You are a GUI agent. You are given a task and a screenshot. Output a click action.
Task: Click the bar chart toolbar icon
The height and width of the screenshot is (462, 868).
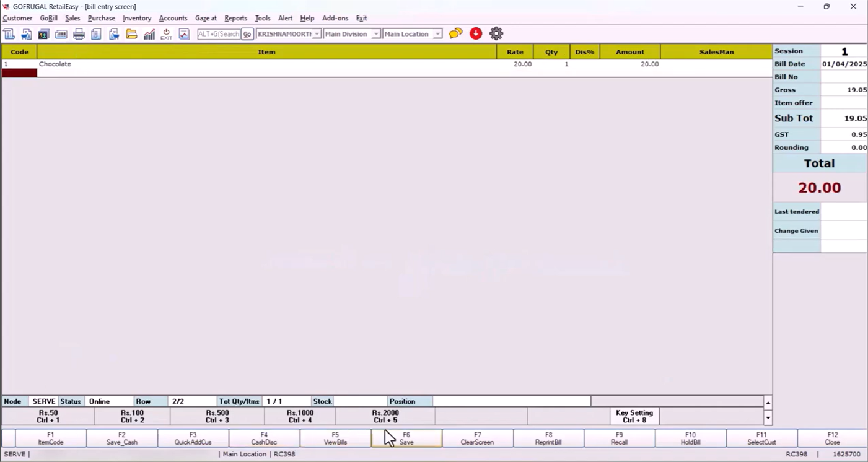pyautogui.click(x=149, y=34)
